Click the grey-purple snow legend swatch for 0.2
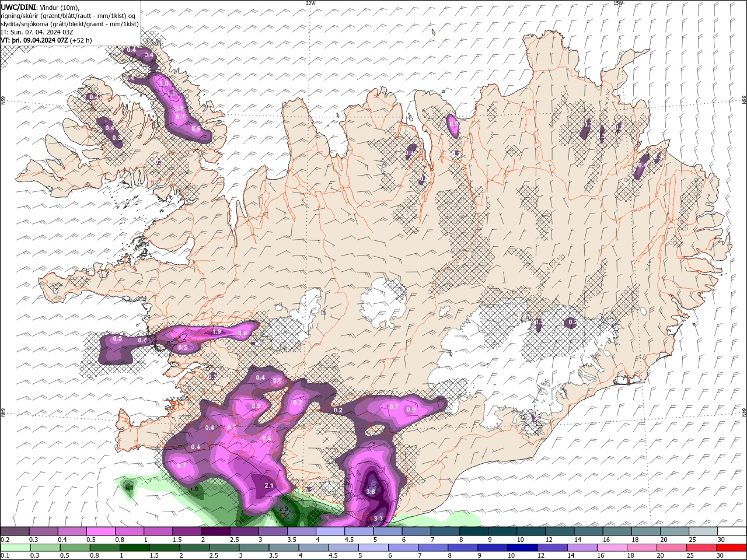 point(15,531)
